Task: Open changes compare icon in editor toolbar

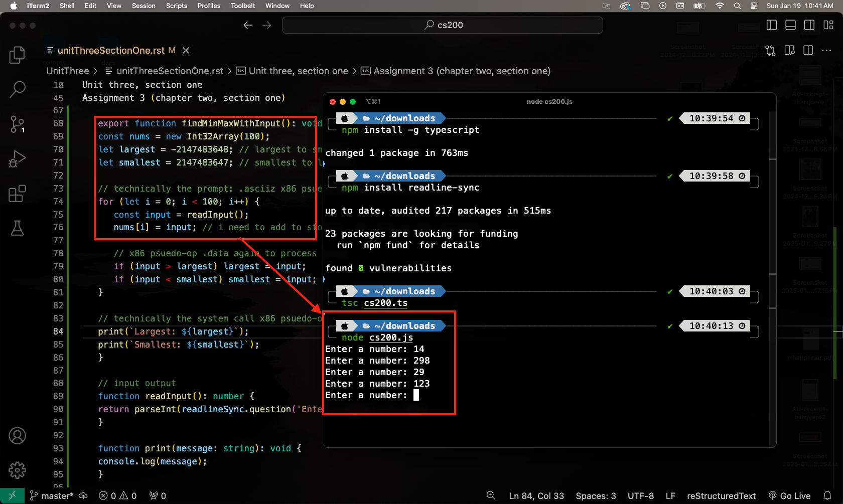Action: coord(770,50)
